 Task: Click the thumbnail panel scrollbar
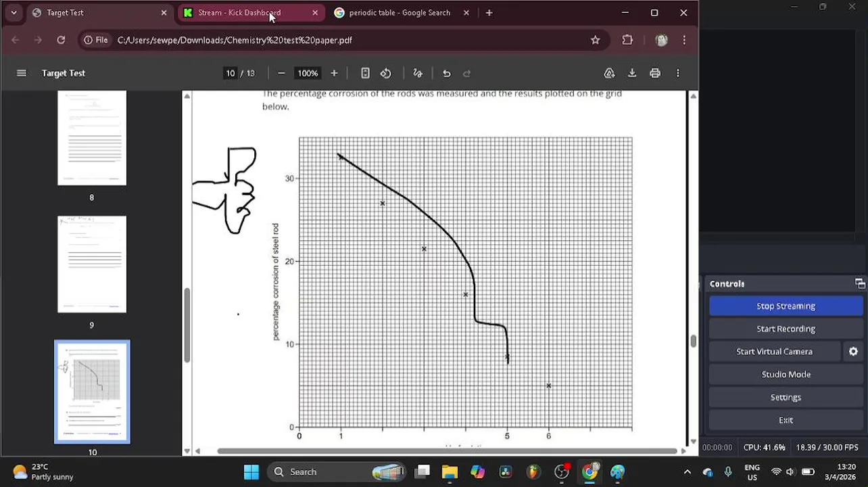coord(187,325)
